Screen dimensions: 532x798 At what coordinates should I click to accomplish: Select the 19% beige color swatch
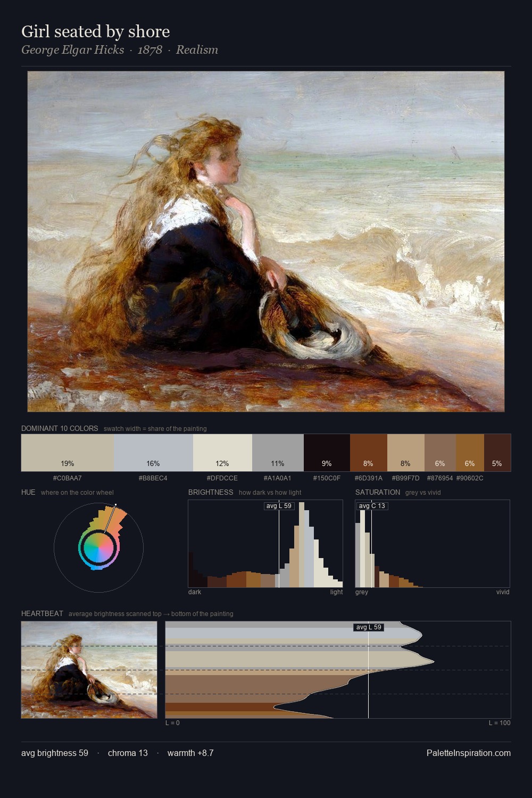click(x=68, y=453)
